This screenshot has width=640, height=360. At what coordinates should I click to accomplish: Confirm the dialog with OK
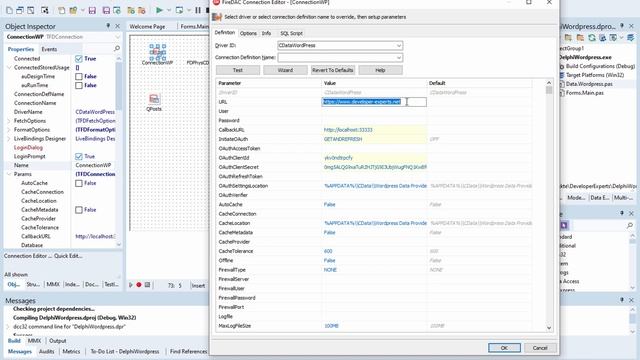pos(504,348)
